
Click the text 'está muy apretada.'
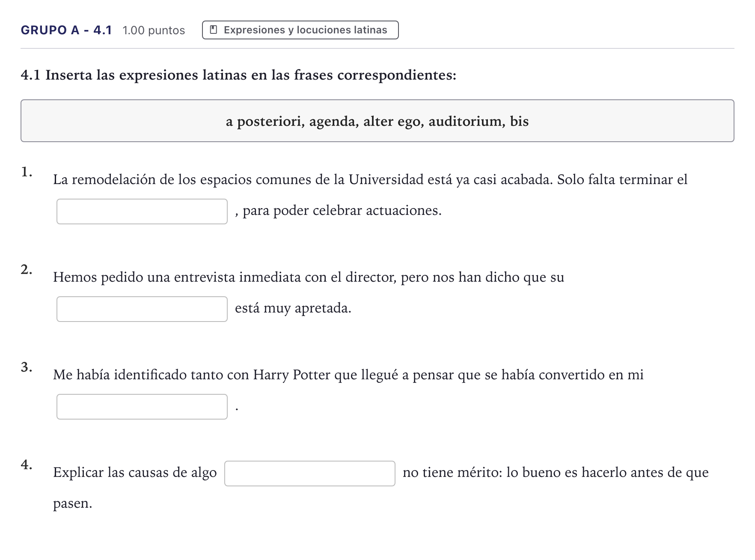(x=293, y=308)
